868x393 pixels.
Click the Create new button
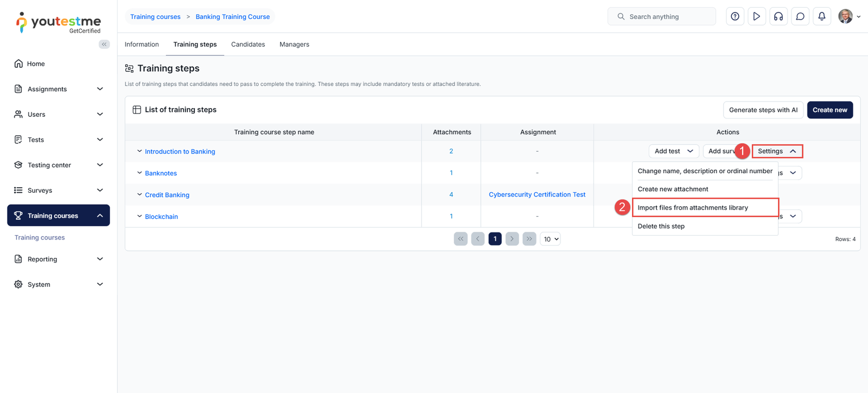tap(830, 110)
